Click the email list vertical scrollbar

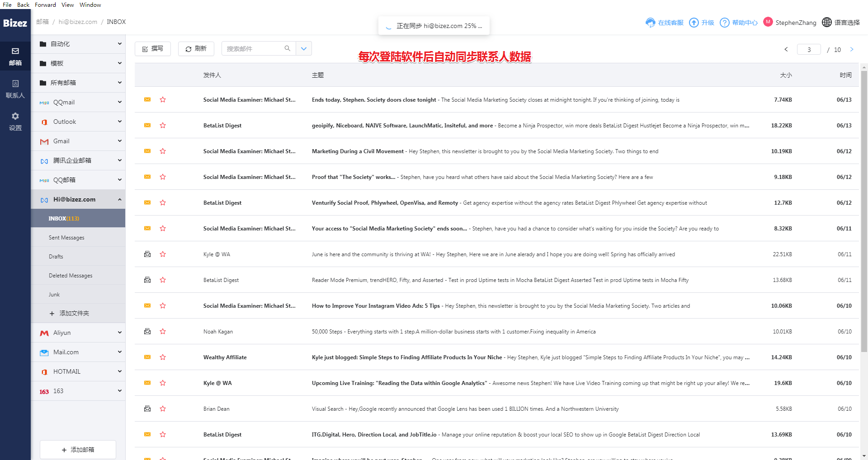(x=864, y=211)
